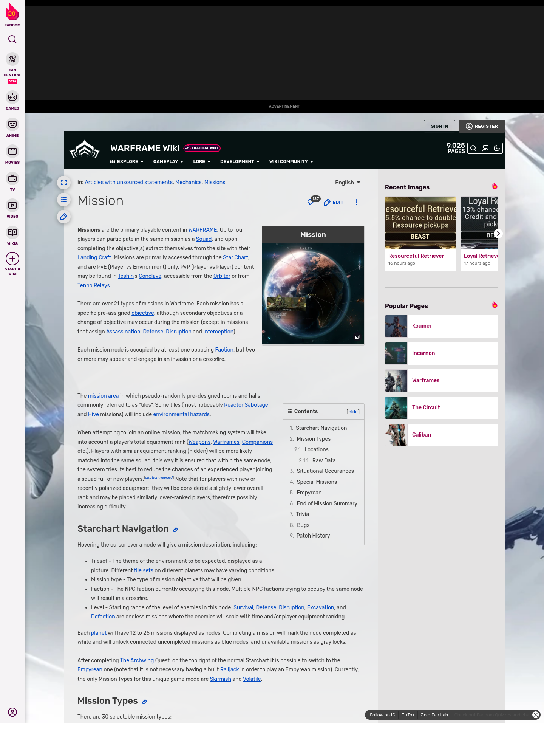Screen dimensions: 544x756
Task: Open the Star Chart link
Action: (235, 257)
